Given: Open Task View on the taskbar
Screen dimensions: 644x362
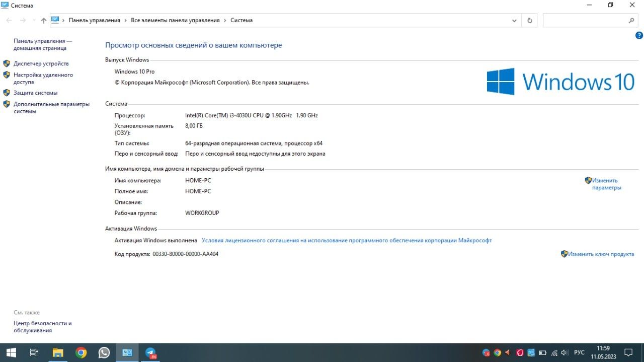Looking at the screenshot, I should (x=34, y=352).
